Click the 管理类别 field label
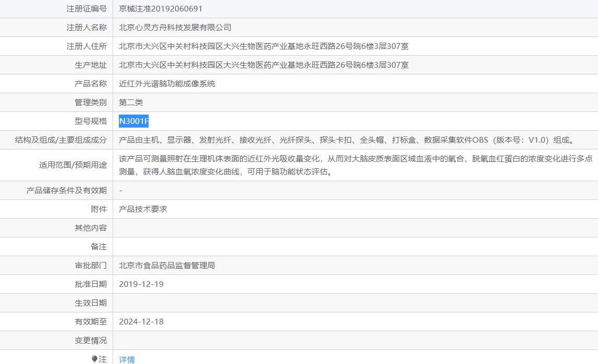 click(91, 103)
